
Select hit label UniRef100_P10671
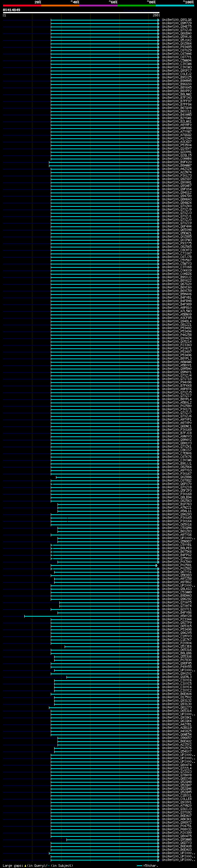(x=177, y=349)
